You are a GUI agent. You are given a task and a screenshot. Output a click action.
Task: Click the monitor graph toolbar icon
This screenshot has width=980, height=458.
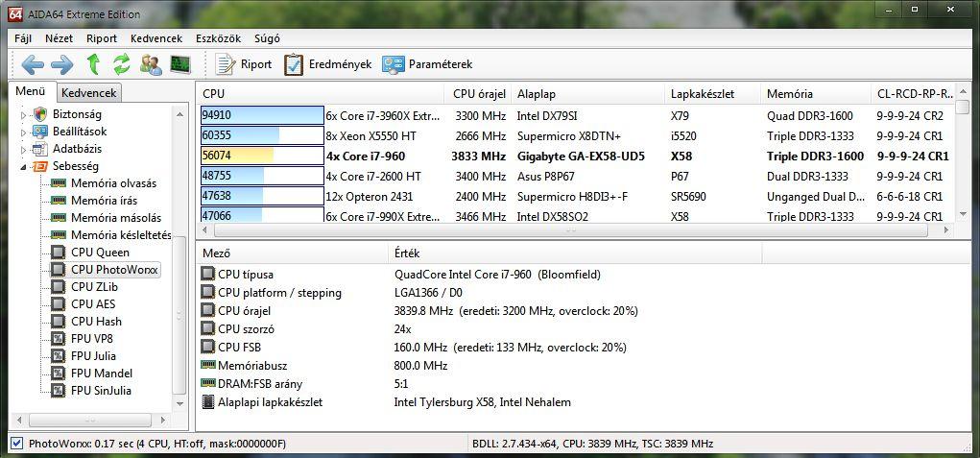tap(180, 64)
